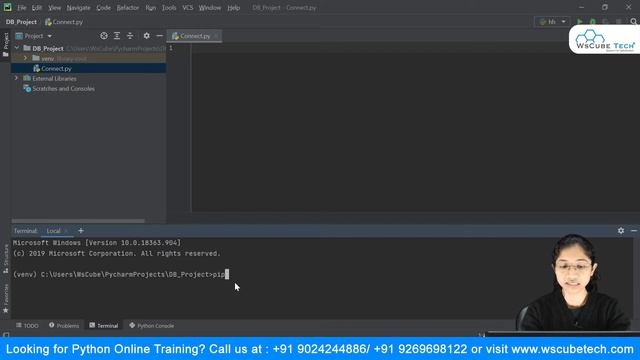This screenshot has height=360, width=640.
Task: Open the Window menu
Action: point(210,8)
